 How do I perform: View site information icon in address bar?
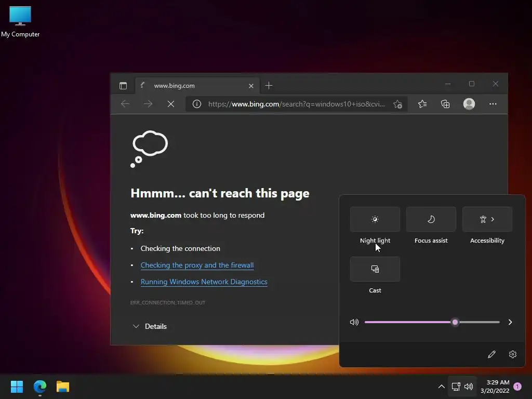click(x=197, y=104)
